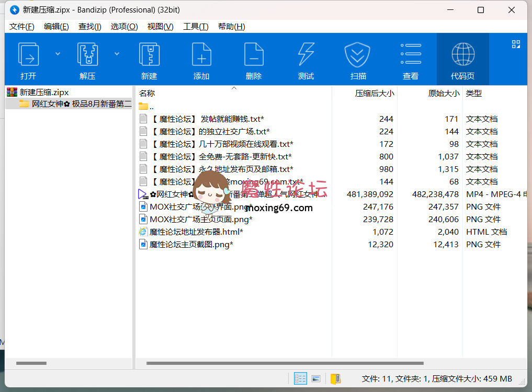Click the parent folder '..' entry
Viewport: 532px width, 392px height.
coord(146,107)
